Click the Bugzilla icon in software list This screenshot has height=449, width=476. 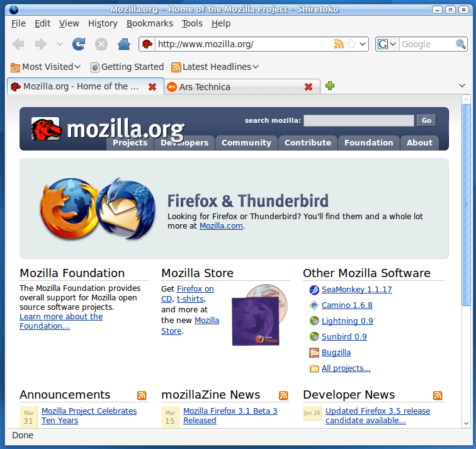click(314, 353)
